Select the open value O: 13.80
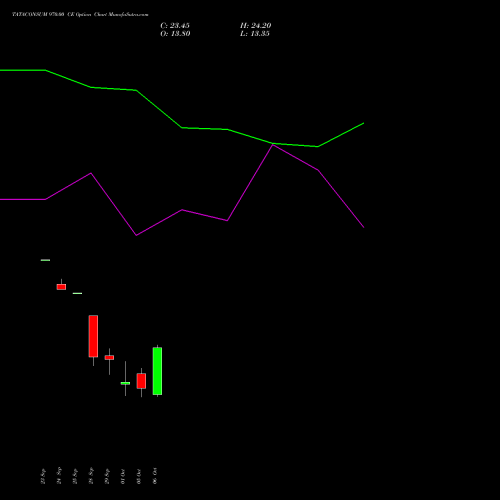The height and width of the screenshot is (500, 500). tap(175, 34)
